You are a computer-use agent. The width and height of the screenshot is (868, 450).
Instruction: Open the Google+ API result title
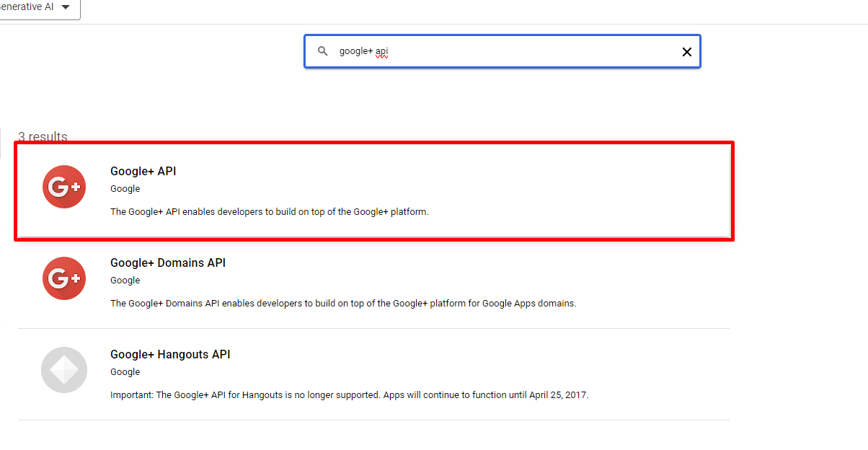tap(143, 172)
